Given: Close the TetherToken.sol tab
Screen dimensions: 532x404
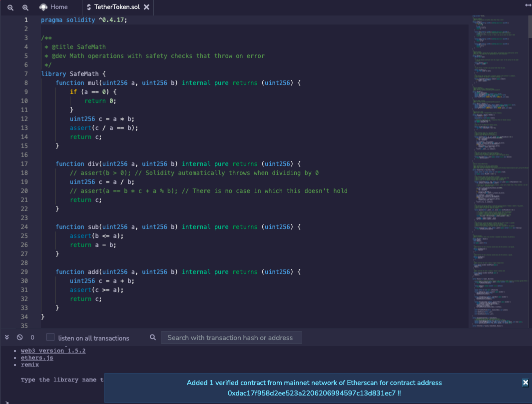Looking at the screenshot, I should [146, 7].
